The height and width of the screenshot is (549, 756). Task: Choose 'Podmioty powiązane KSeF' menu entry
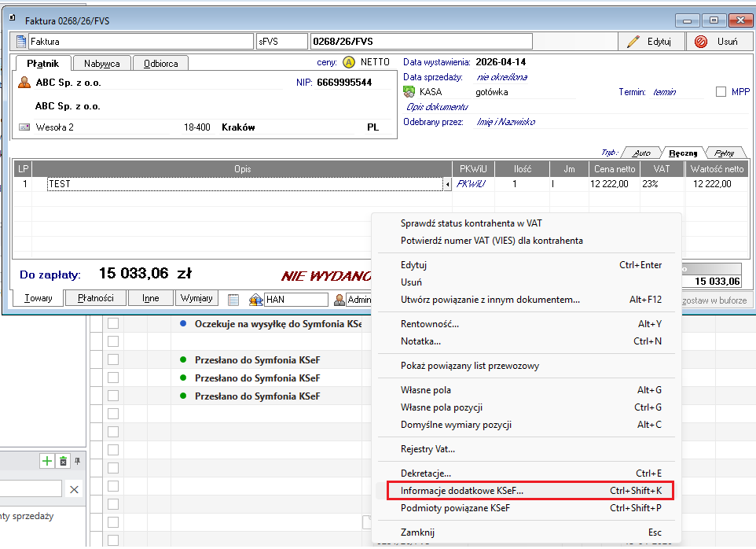(455, 508)
